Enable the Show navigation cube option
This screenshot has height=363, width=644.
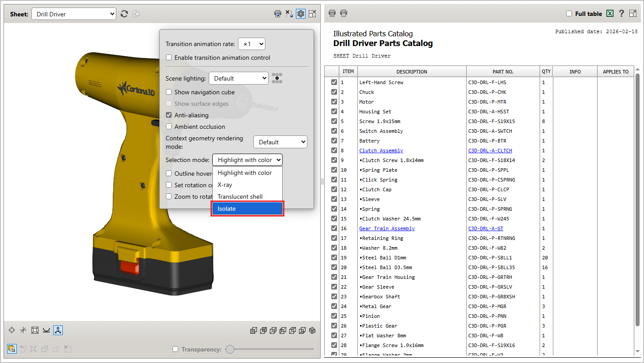pos(169,92)
